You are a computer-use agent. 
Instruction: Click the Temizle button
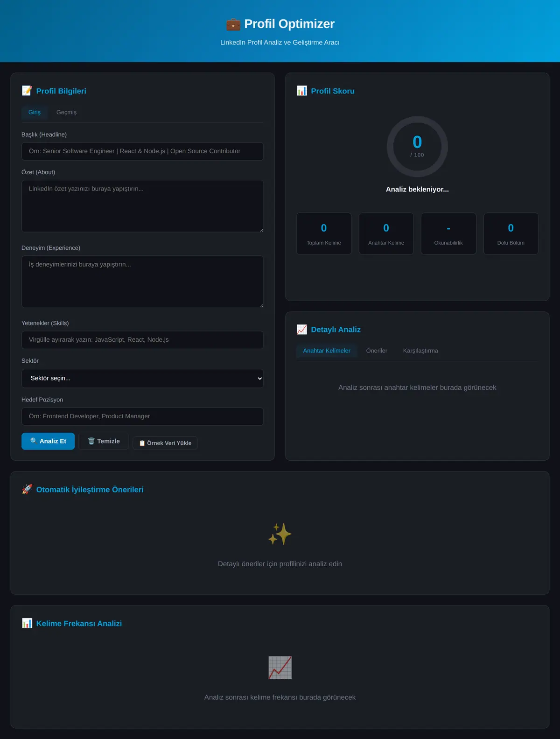[104, 441]
